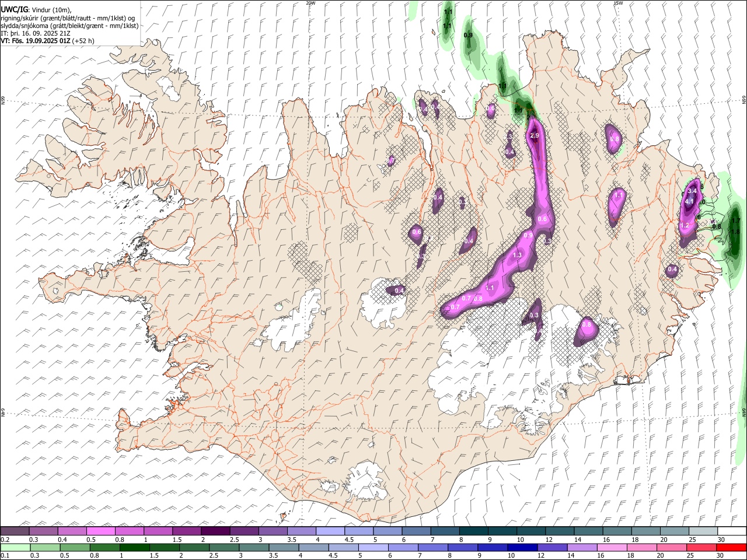
Task: Pick upper legend swatch between 20 and 25
Action: click(675, 531)
